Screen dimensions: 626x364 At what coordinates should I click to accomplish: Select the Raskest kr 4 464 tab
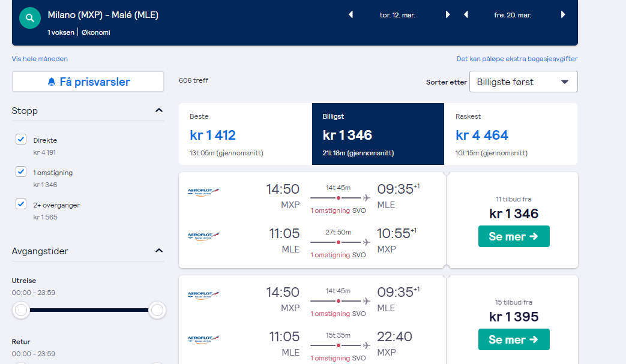511,134
